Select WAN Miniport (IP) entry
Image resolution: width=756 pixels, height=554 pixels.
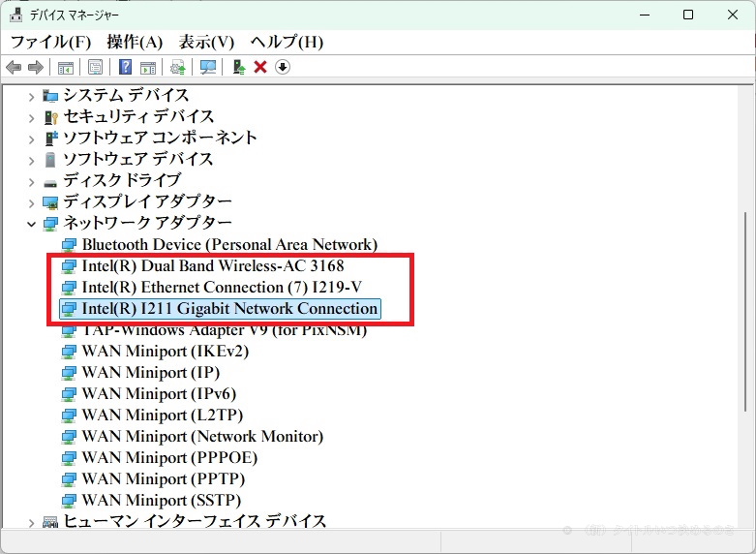(150, 373)
